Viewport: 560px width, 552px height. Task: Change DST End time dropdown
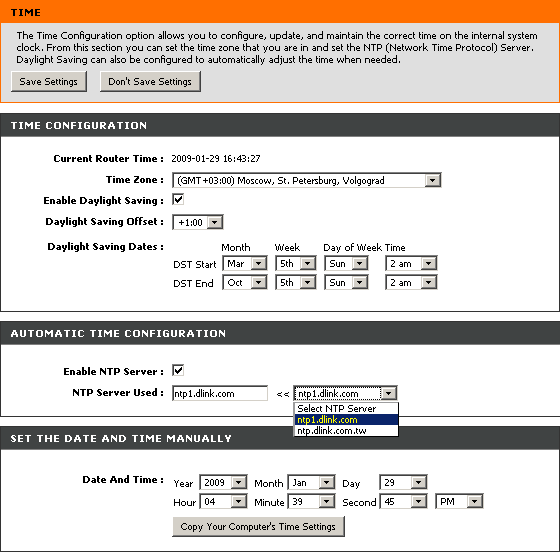coord(411,282)
